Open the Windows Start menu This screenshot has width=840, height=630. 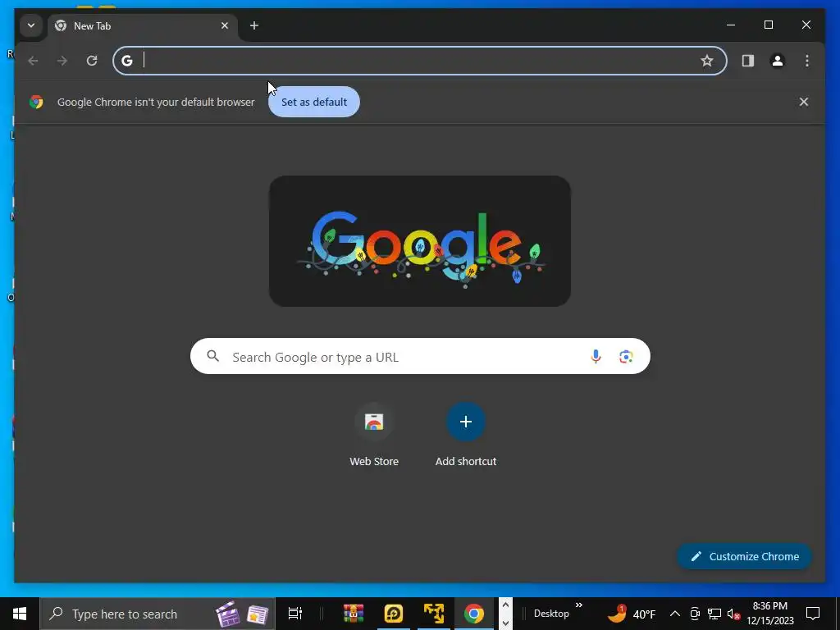(x=20, y=614)
